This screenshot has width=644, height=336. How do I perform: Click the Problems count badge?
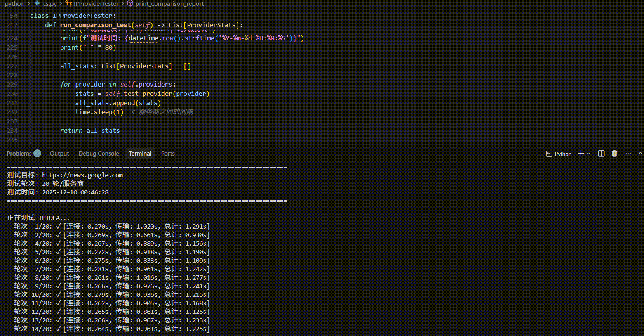[37, 154]
